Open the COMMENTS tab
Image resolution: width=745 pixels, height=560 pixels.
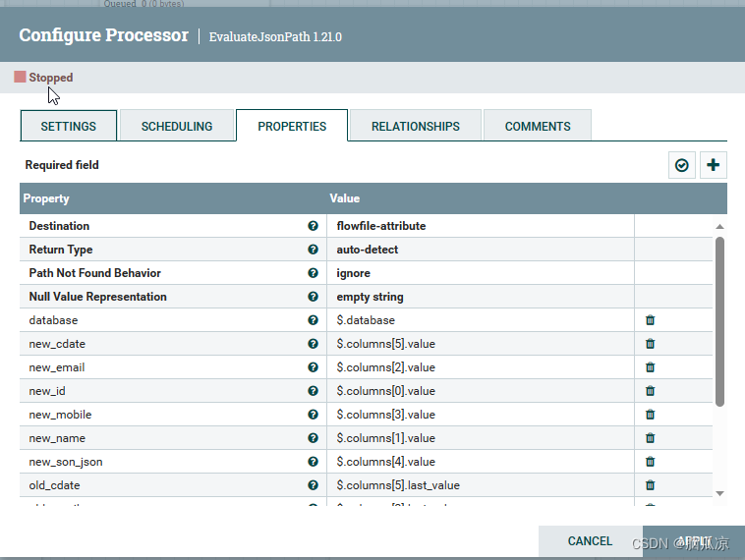(538, 126)
